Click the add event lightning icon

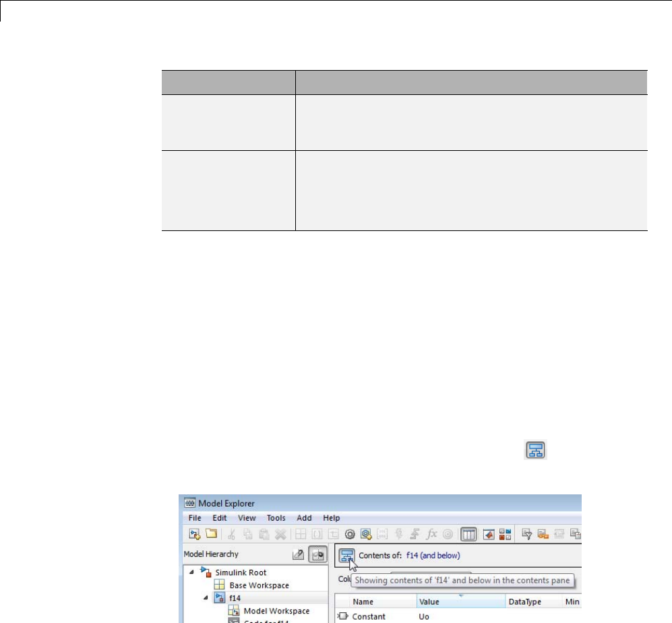[398, 534]
